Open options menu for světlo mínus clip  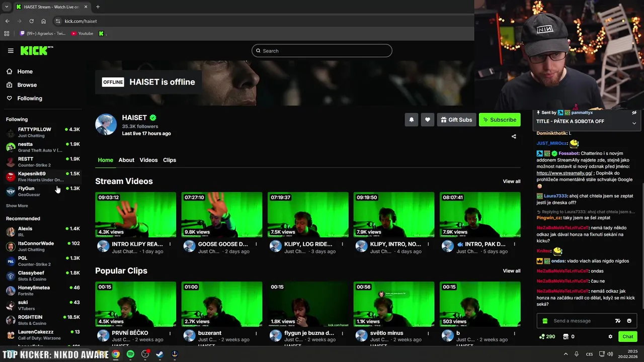[428, 333]
